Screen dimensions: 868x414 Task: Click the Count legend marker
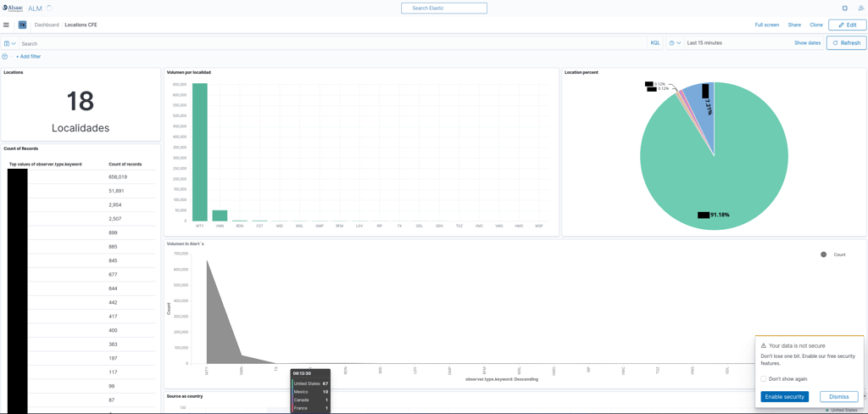pos(823,255)
